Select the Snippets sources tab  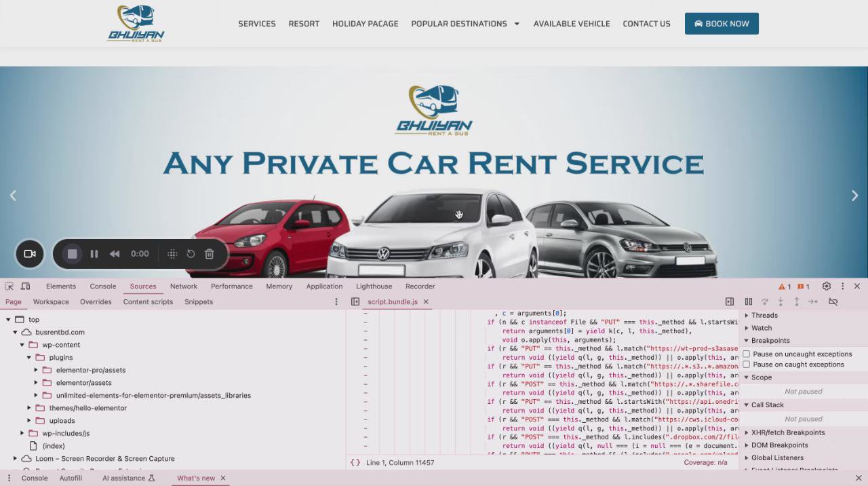point(199,302)
